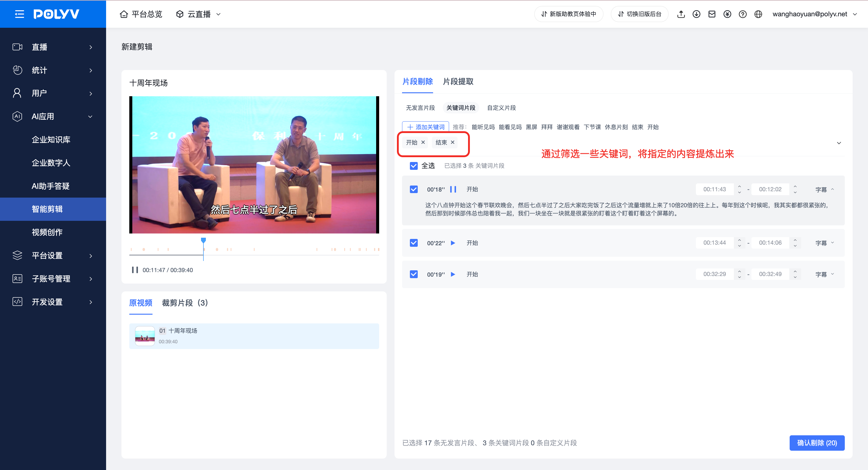
Task: Open AI助手答疑 in the sidebar
Action: (x=51, y=186)
